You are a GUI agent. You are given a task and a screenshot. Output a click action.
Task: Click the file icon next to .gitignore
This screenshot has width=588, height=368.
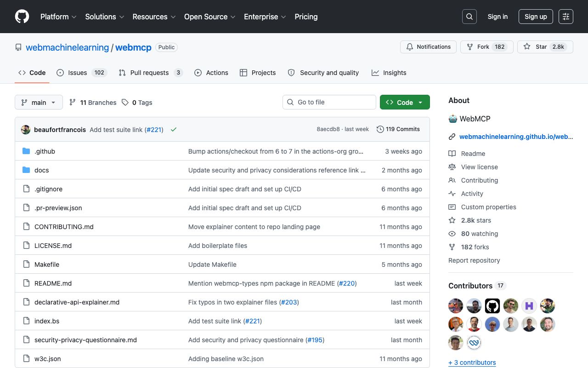pos(26,189)
